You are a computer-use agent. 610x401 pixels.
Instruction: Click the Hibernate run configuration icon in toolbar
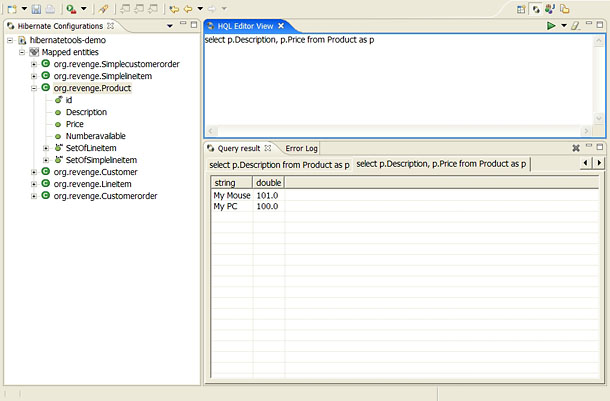pos(73,8)
